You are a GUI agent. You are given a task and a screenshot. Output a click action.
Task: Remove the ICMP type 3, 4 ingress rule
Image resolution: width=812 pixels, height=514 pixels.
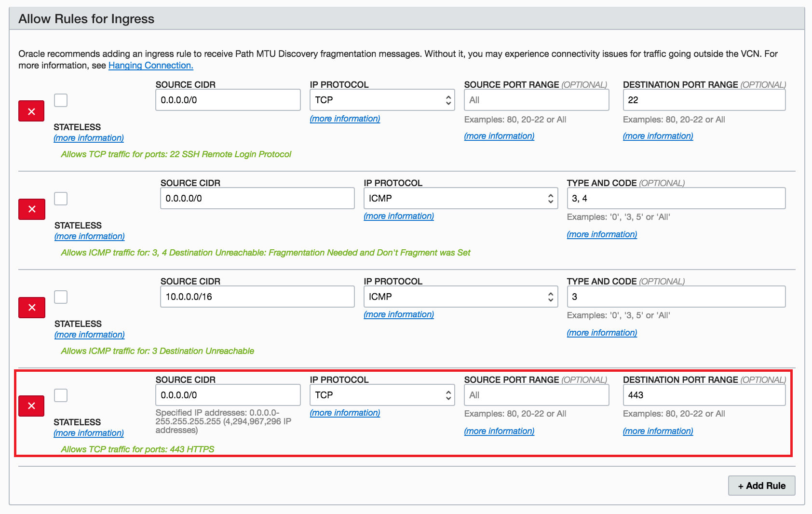coord(31,209)
